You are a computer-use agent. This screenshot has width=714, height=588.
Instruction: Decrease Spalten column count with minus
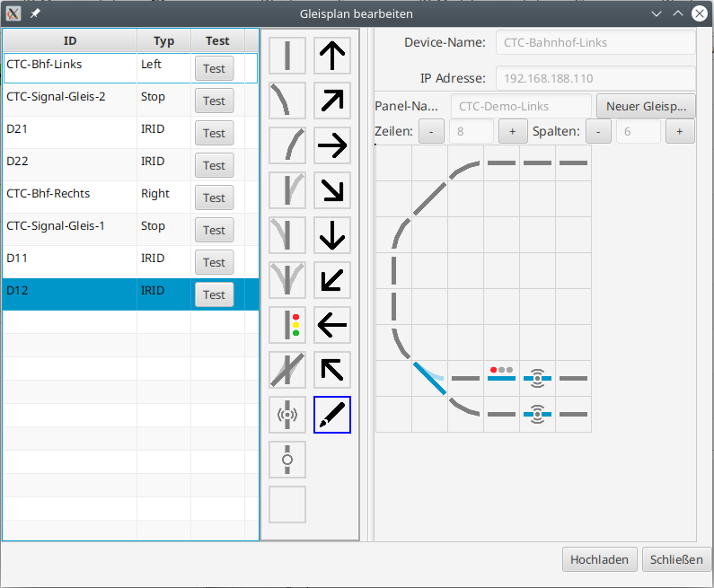(x=598, y=131)
